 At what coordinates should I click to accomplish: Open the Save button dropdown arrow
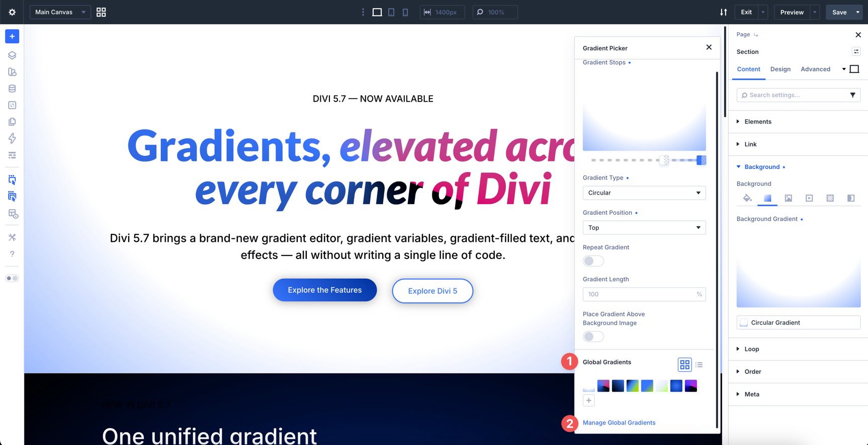tap(857, 12)
